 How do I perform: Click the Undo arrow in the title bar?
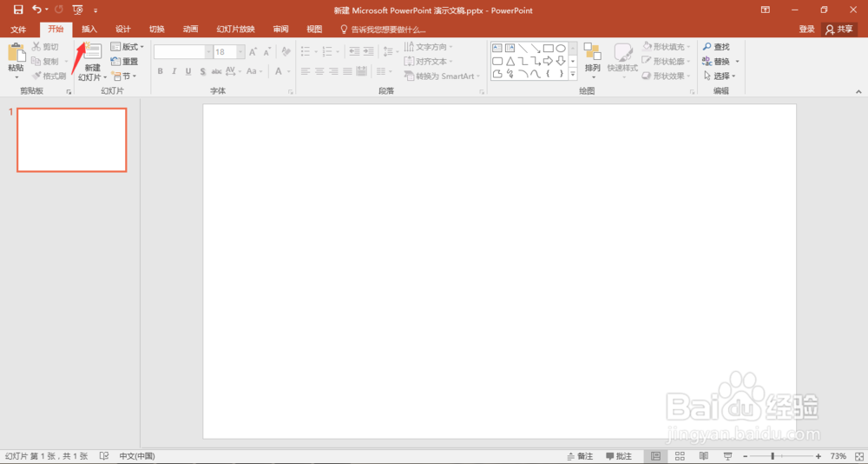pyautogui.click(x=37, y=10)
